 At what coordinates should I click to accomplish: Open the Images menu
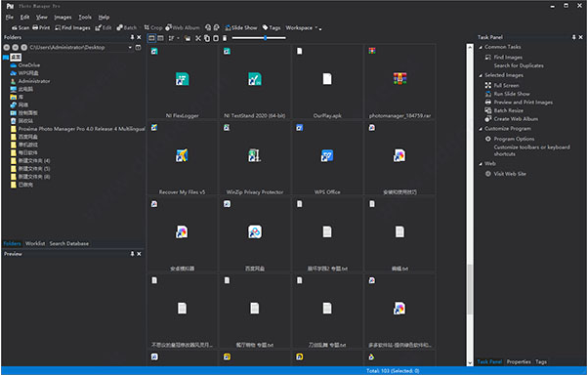63,18
